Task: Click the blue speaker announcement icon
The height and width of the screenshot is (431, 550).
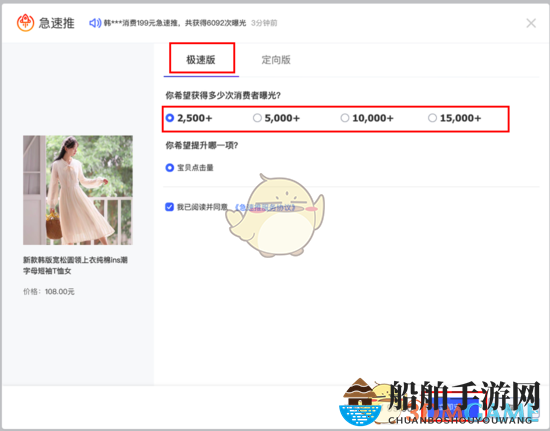Action: tap(95, 23)
